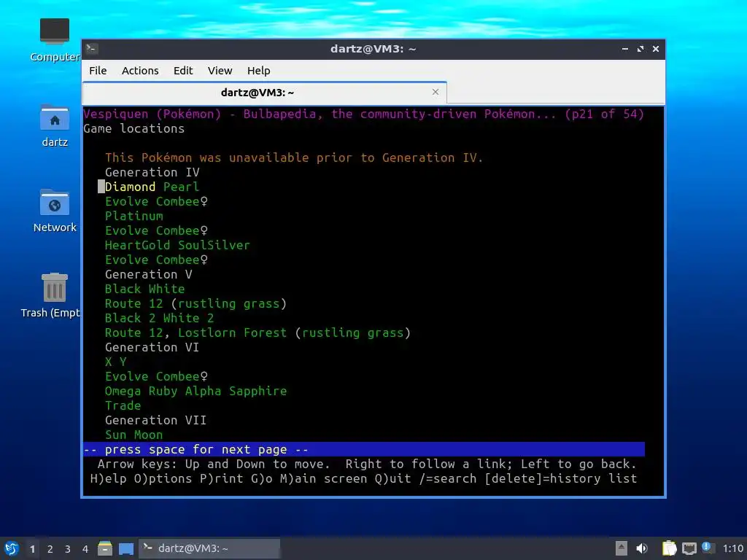Follow the White 2 link
747x560 pixels.
[188, 318]
